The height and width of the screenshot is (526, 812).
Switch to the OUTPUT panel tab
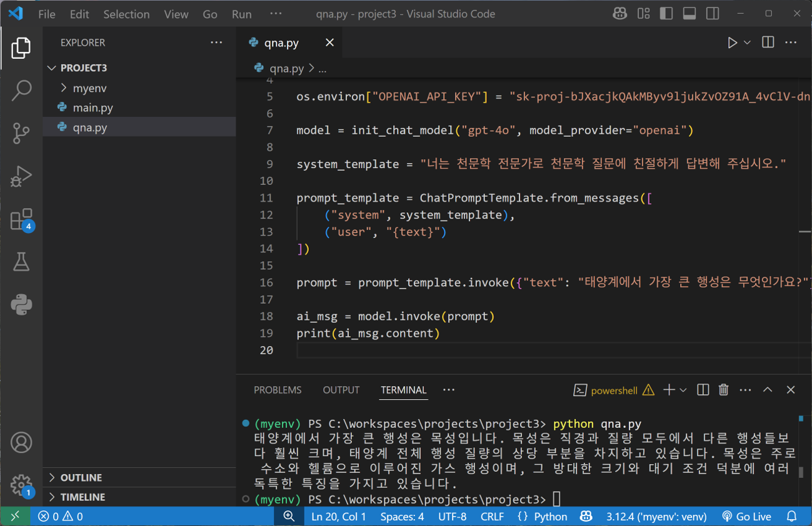pyautogui.click(x=341, y=390)
